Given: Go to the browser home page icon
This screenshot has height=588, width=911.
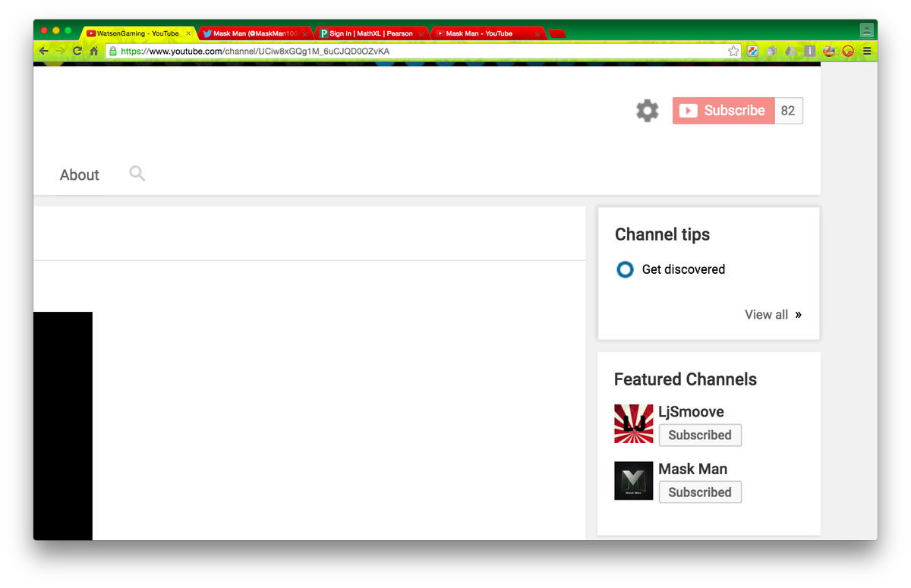Looking at the screenshot, I should tap(94, 52).
